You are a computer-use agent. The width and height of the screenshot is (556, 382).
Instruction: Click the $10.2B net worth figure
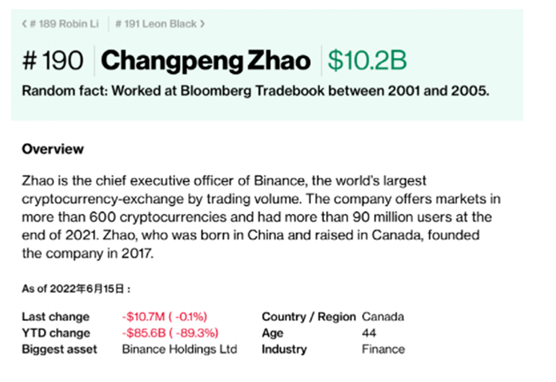tap(367, 60)
